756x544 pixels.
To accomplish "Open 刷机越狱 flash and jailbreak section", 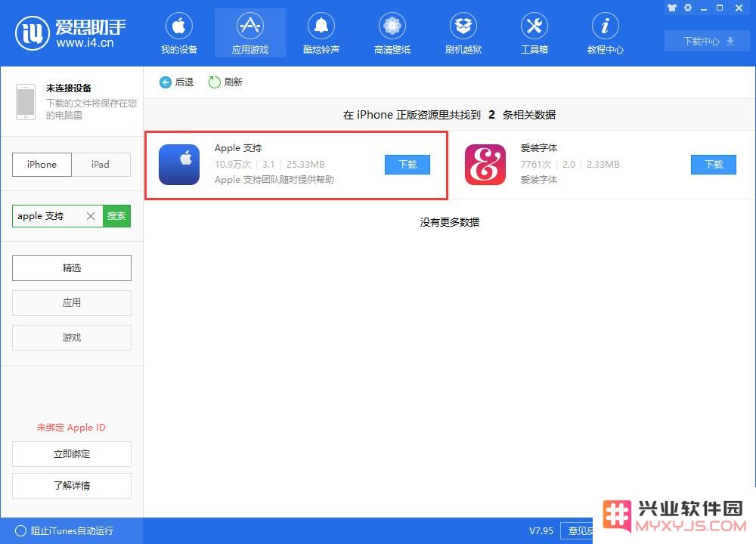I will click(x=463, y=34).
